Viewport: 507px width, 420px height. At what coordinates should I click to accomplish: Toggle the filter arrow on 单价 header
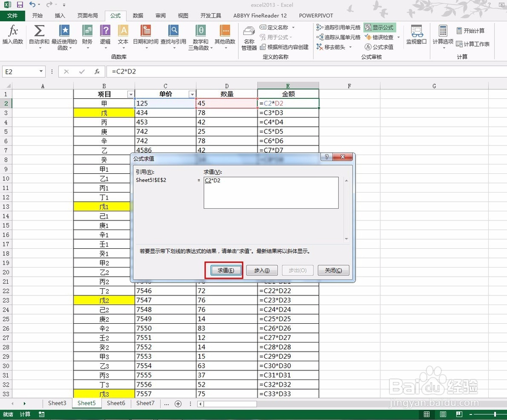[192, 94]
